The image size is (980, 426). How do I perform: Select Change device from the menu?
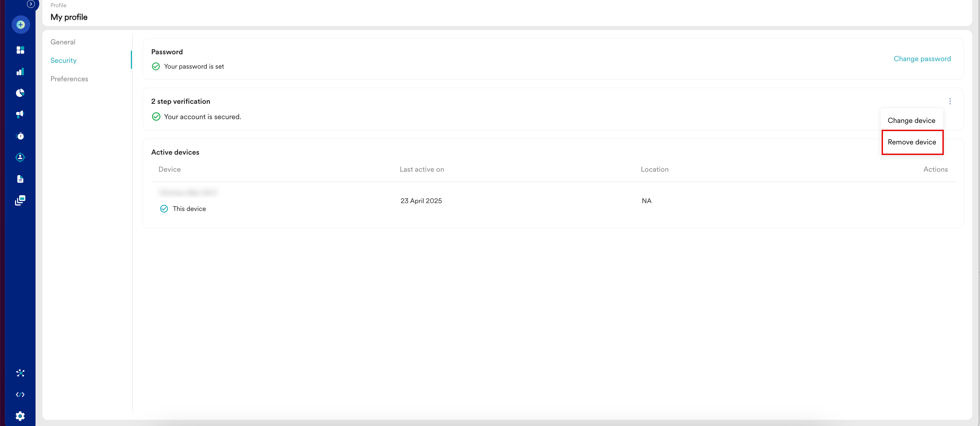[x=911, y=120]
